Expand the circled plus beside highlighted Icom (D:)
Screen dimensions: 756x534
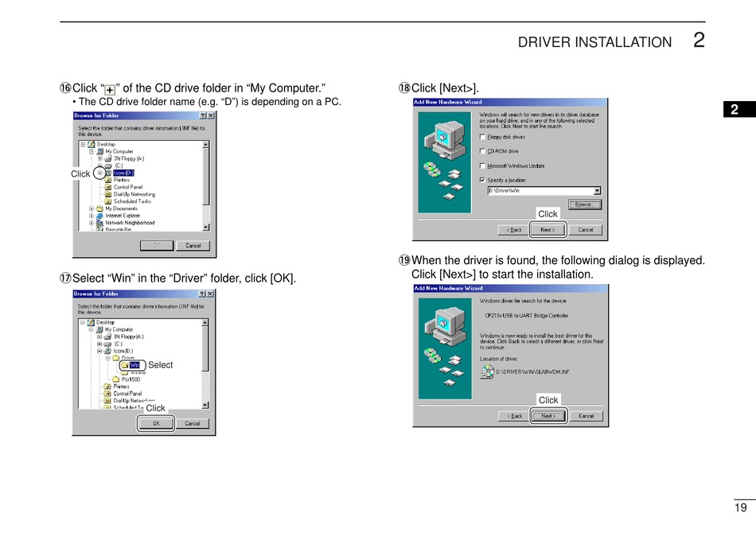pos(99,173)
